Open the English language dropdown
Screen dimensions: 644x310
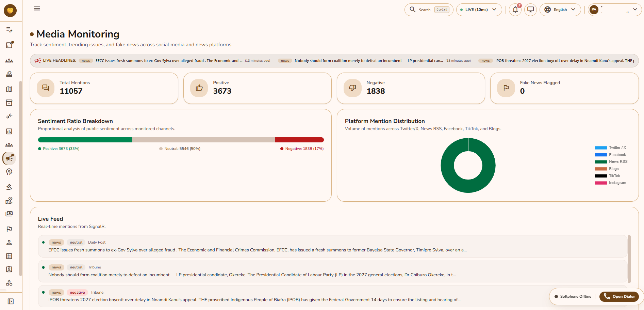560,10
